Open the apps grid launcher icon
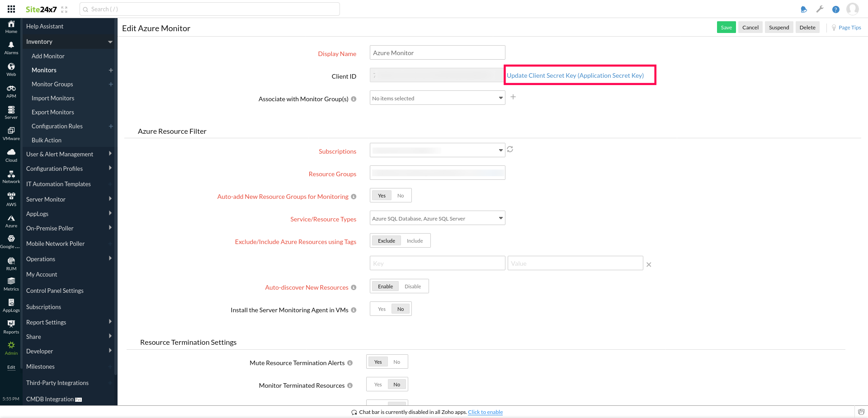Viewport: 868px width, 418px height. coord(11,9)
